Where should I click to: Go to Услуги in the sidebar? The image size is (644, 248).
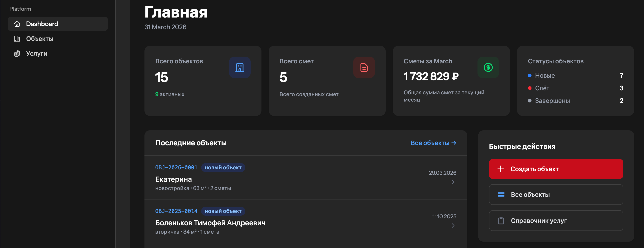[x=36, y=54]
